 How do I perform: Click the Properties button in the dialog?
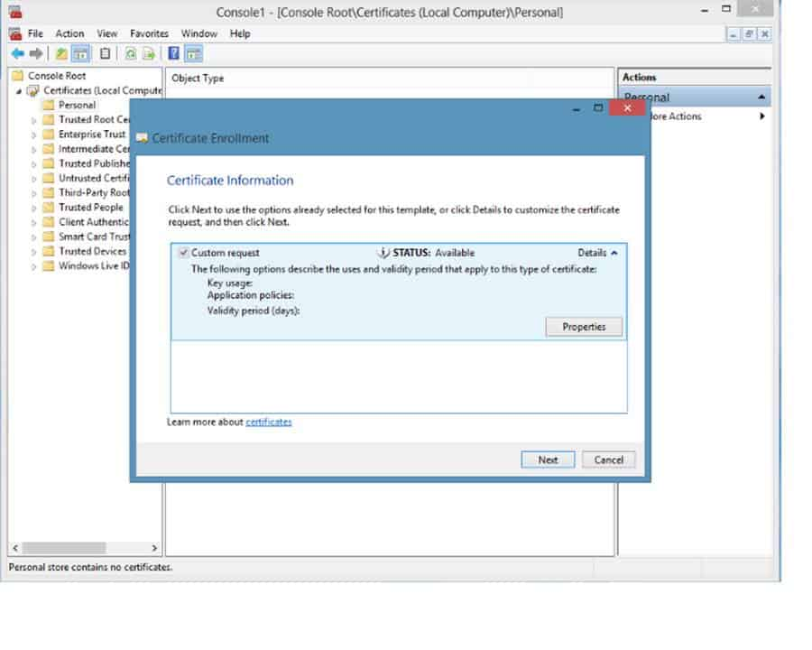(584, 327)
